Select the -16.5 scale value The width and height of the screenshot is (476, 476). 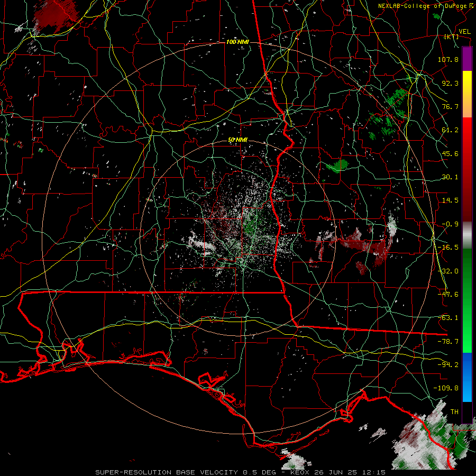[448, 248]
